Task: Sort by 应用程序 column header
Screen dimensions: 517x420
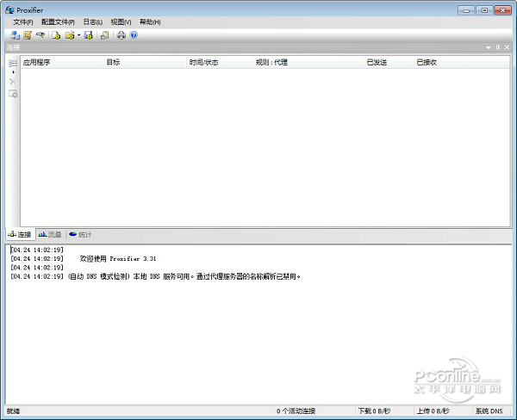Action: click(x=62, y=62)
